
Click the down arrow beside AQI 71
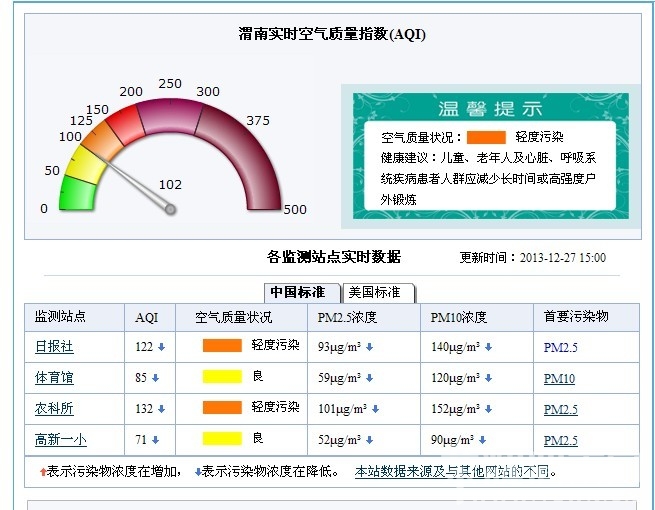coord(155,440)
